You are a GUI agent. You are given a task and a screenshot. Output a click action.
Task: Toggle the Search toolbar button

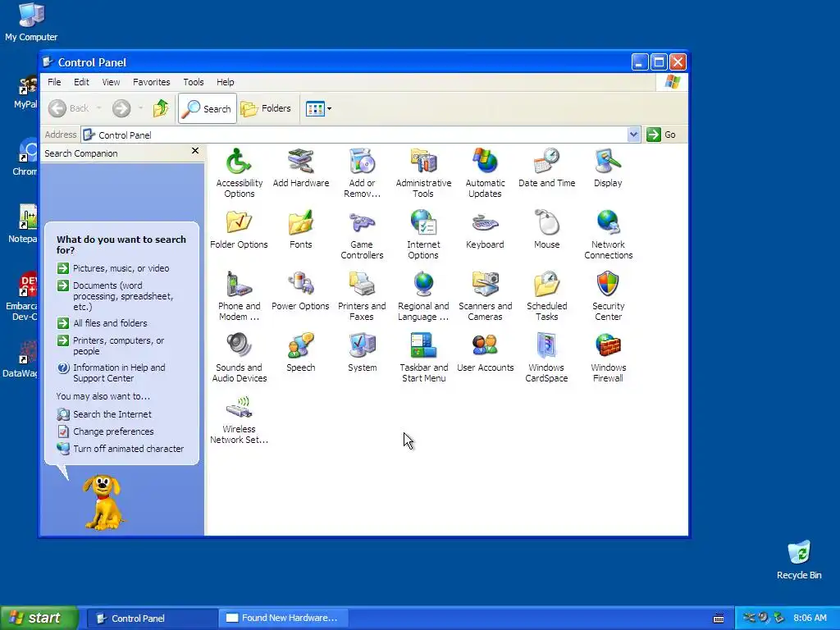(x=208, y=109)
